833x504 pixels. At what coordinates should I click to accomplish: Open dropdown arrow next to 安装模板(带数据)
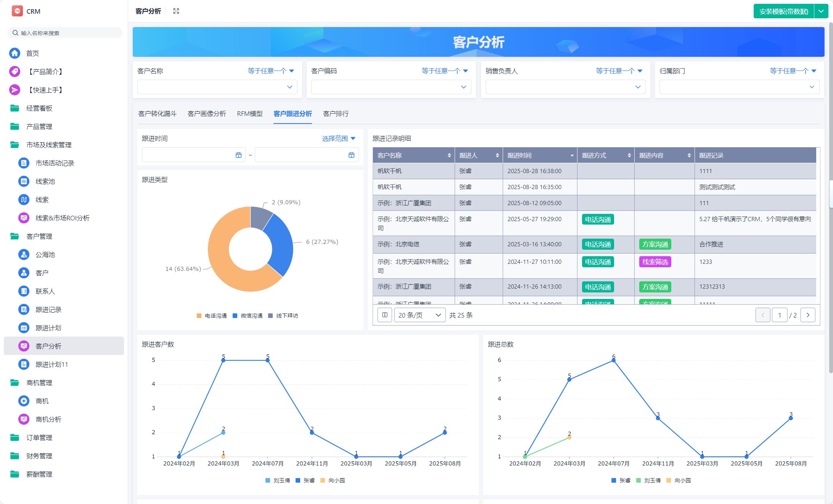coord(821,11)
